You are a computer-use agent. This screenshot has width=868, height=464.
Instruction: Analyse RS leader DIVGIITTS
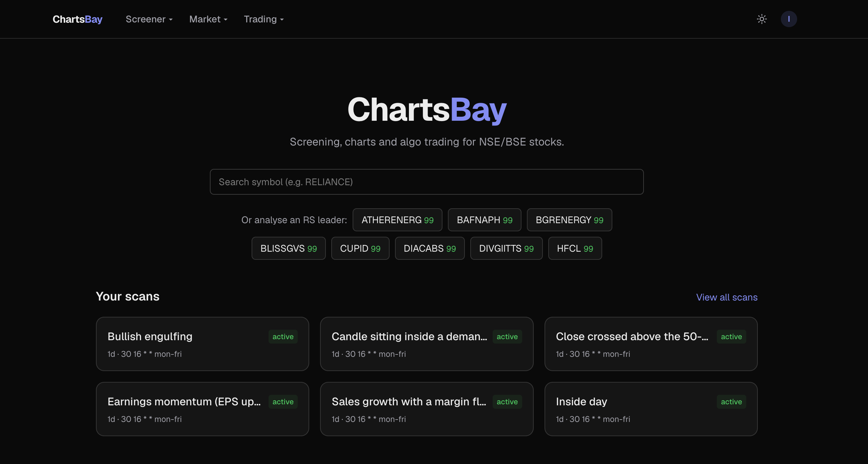(506, 248)
